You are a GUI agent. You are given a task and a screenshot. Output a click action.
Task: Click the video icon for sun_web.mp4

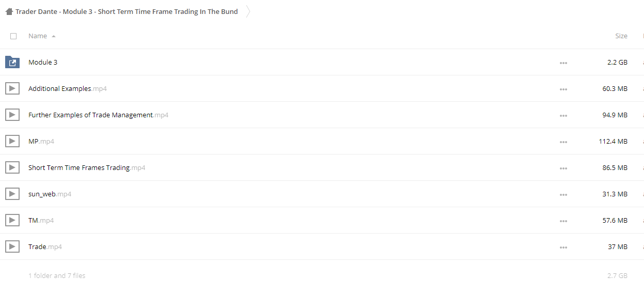tap(12, 194)
